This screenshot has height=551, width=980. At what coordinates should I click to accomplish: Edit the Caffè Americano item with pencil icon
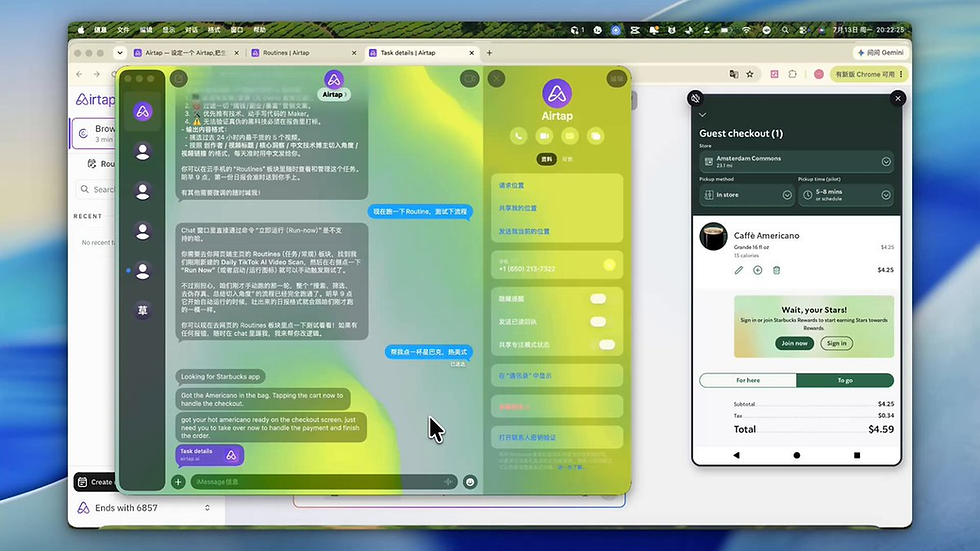(x=739, y=271)
